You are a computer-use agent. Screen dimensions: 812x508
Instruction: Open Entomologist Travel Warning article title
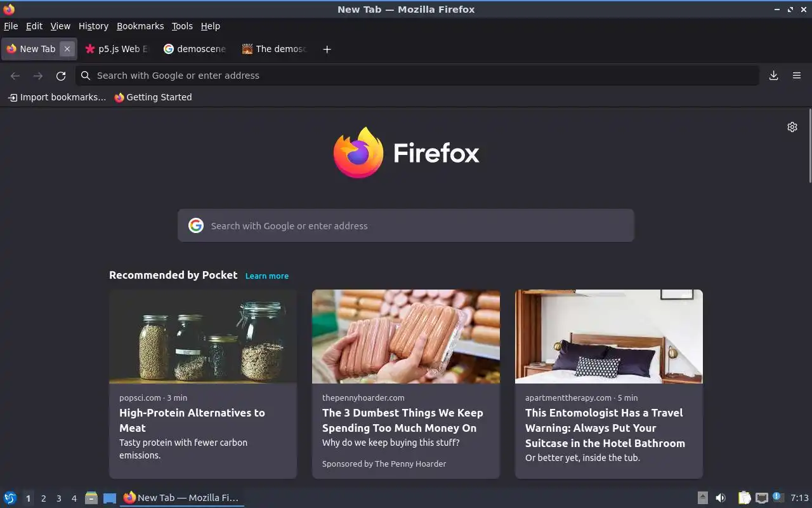(x=605, y=428)
